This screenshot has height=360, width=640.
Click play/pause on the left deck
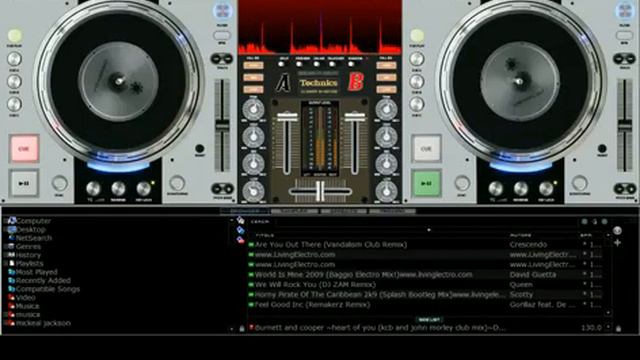coord(24,183)
